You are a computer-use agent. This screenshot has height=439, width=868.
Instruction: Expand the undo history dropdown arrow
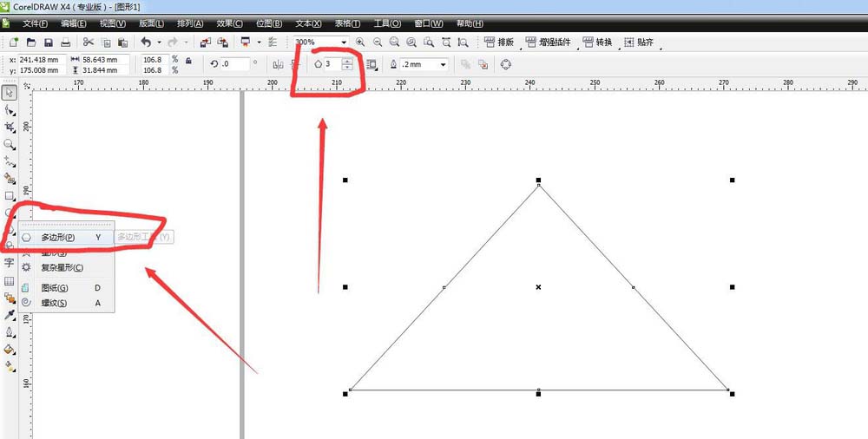click(160, 42)
